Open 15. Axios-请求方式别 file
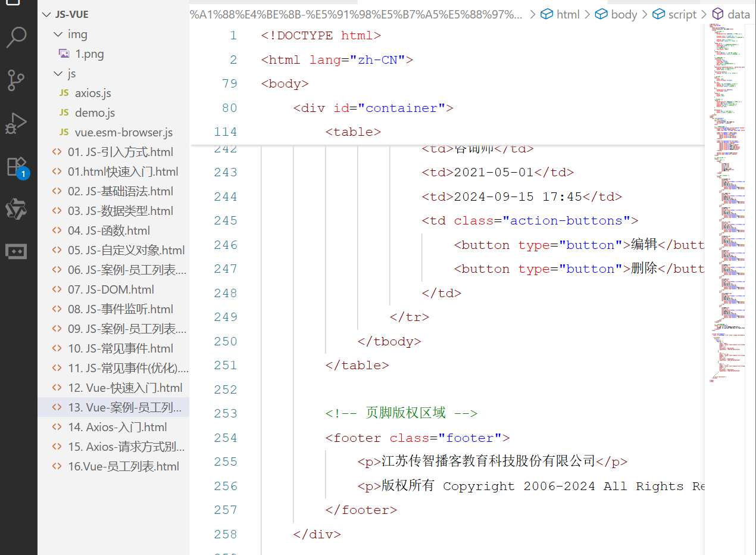The width and height of the screenshot is (756, 555). (113, 447)
